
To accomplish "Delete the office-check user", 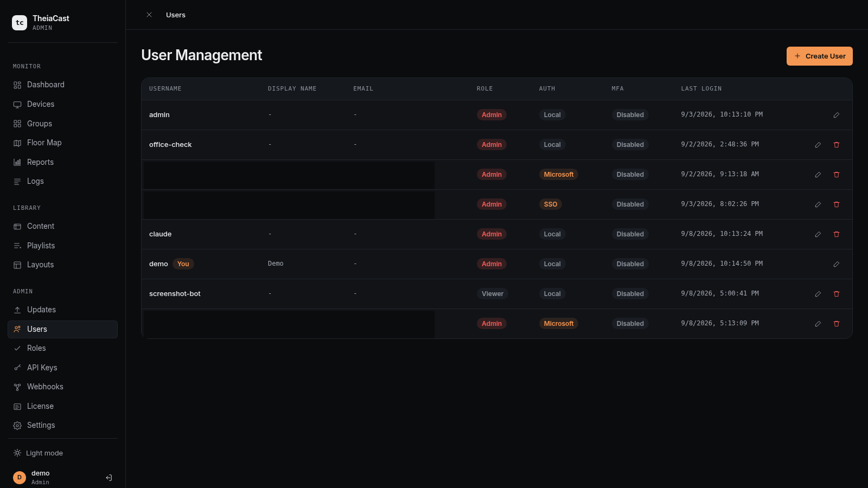I will pyautogui.click(x=836, y=145).
